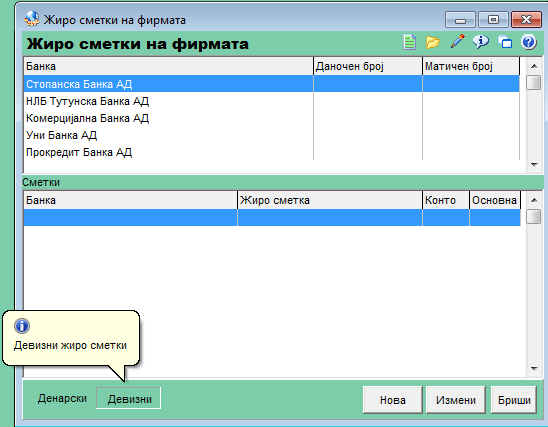
Task: Click the app globe icon in title bar
Action: 32,19
